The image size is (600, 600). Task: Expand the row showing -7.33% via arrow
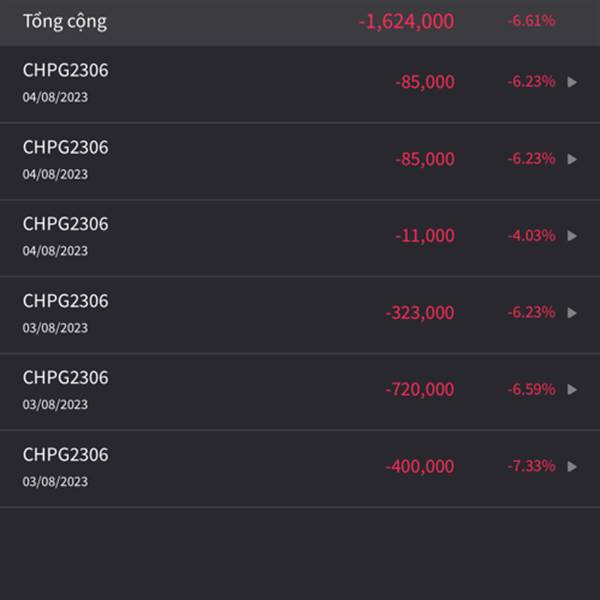tap(572, 466)
